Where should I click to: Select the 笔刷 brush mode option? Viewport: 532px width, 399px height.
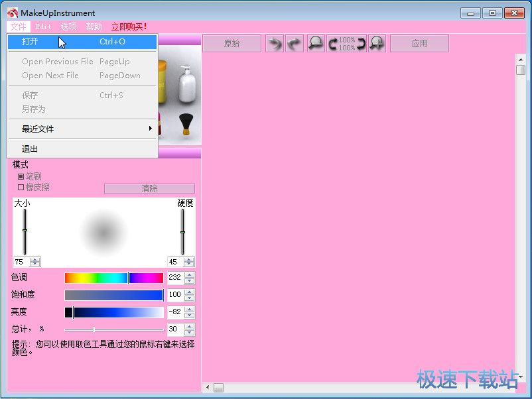tap(21, 176)
